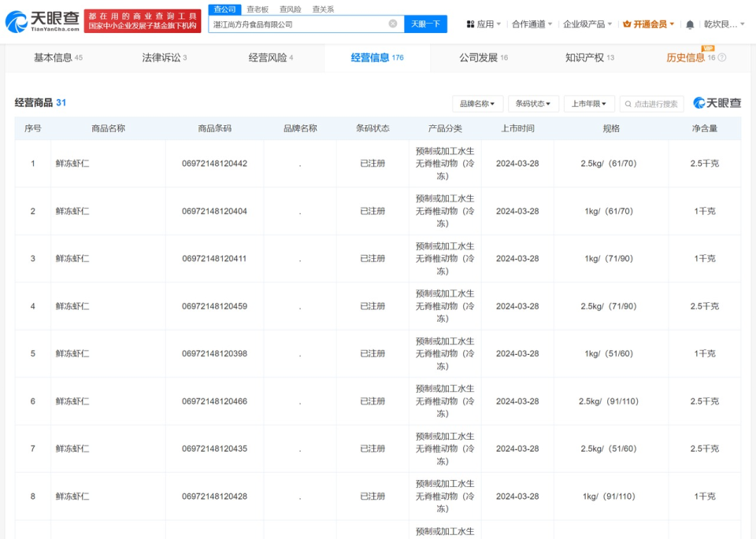Screen dimensions: 756x539
Task: Select the 查老板 search tab
Action: [x=258, y=9]
